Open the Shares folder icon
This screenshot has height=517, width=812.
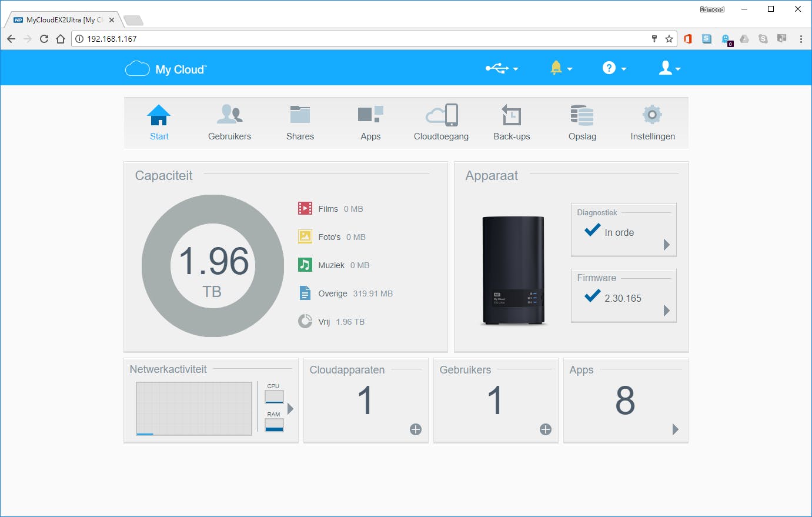[300, 115]
